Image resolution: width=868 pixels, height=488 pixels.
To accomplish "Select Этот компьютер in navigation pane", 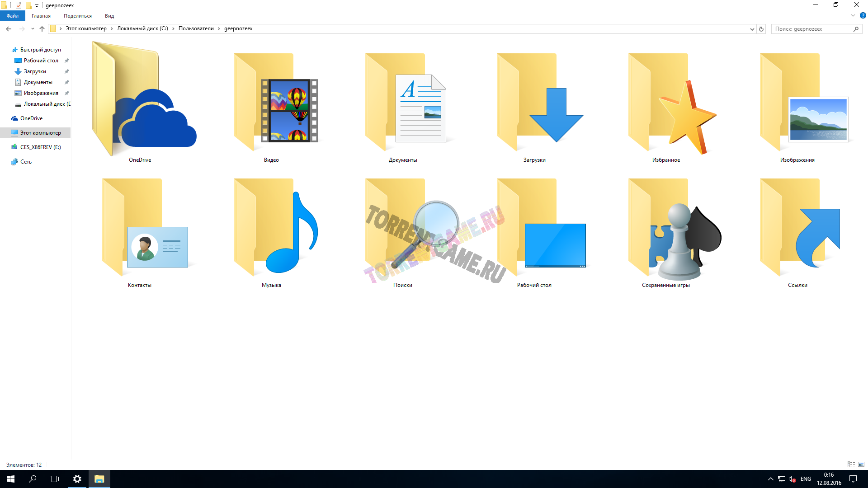I will point(40,133).
